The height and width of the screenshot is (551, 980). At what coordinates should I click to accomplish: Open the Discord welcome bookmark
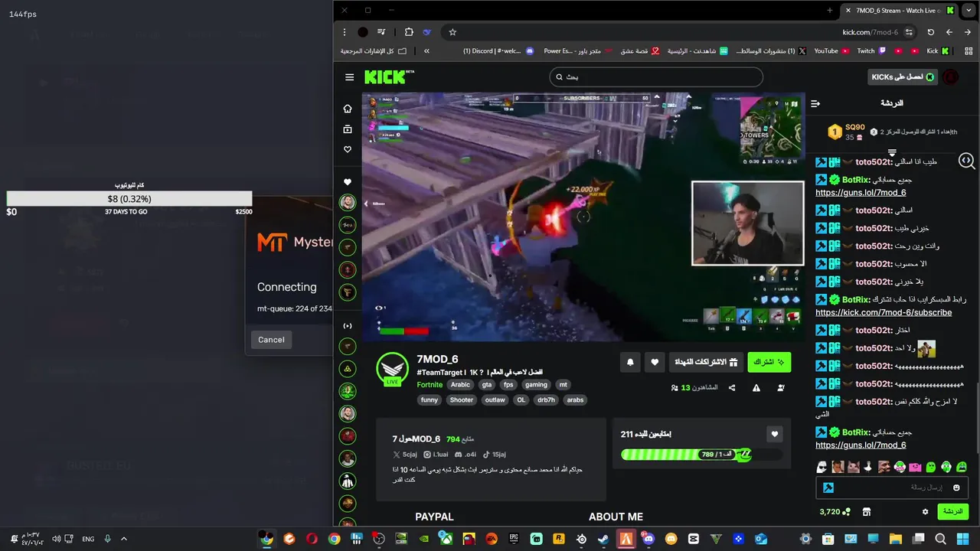pyautogui.click(x=498, y=51)
